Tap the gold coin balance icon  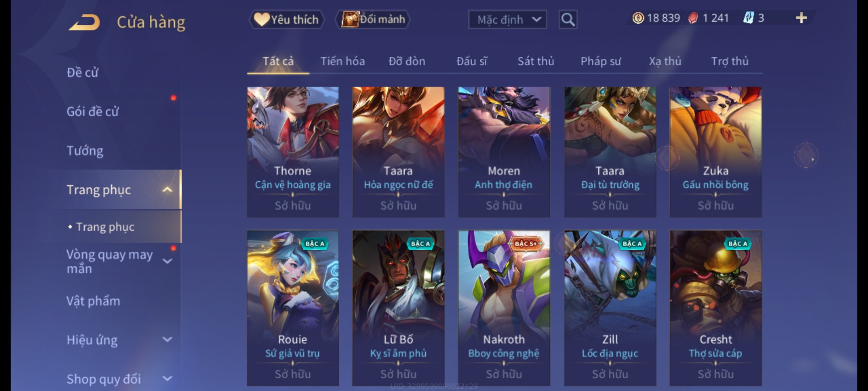(x=638, y=18)
